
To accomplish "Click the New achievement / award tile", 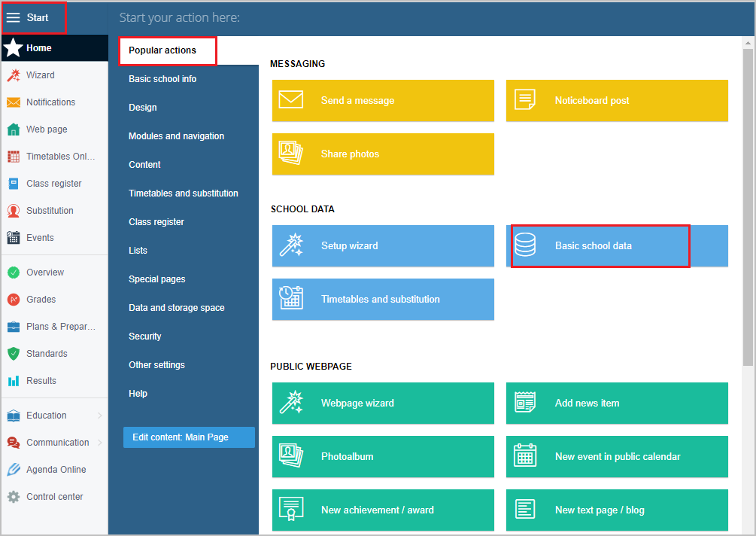I will [384, 510].
